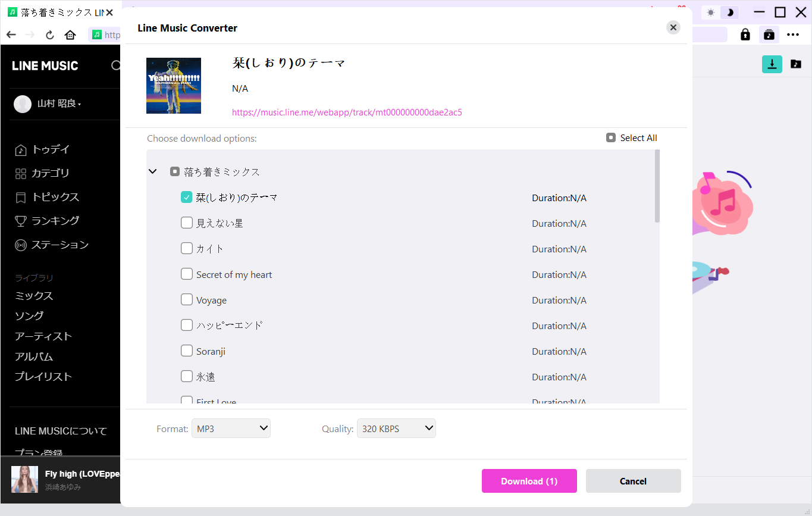Image resolution: width=812 pixels, height=516 pixels.
Task: Click the teal download queue icon
Action: click(772, 64)
